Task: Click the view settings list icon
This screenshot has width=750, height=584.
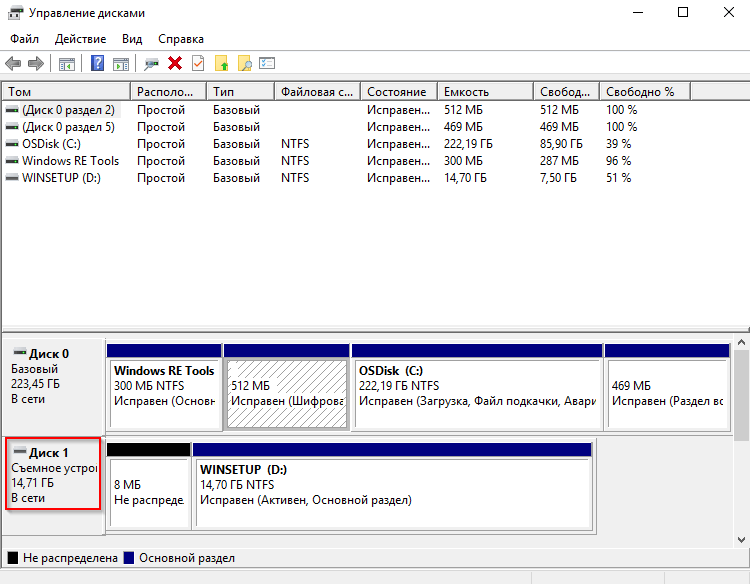Action: click(267, 63)
